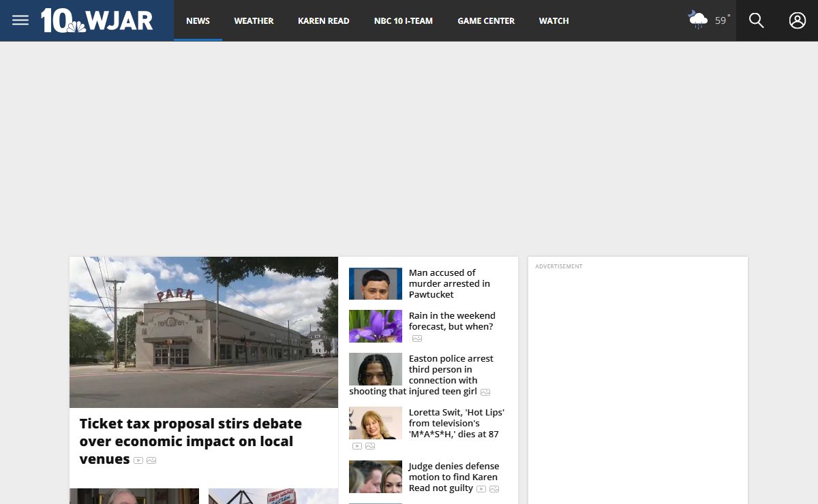Open Loretta Swit 'Hot Lips' obituary story
818x504 pixels.
[456, 423]
